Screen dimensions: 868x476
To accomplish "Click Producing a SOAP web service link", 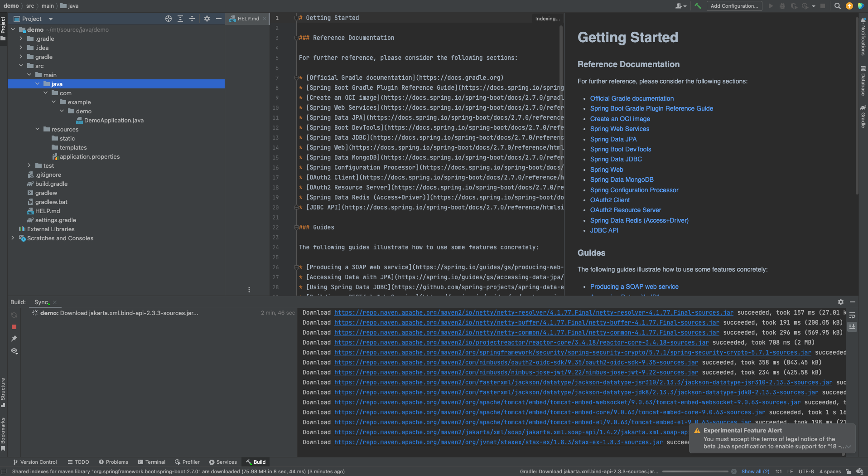I will pos(634,287).
